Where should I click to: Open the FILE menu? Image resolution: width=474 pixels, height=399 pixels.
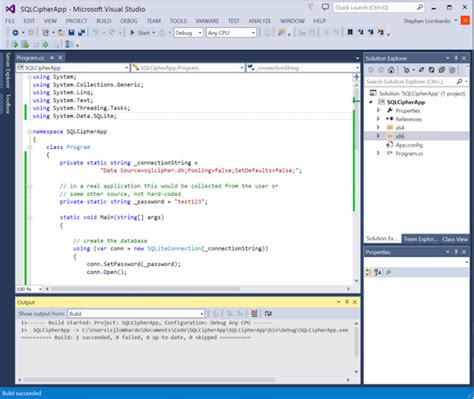click(10, 21)
